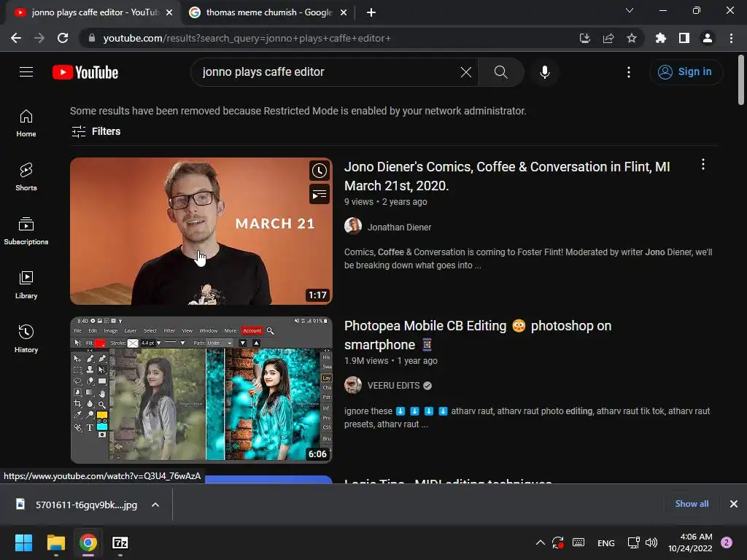This screenshot has width=747, height=560.
Task: Open a new browser tab
Action: coord(371,12)
